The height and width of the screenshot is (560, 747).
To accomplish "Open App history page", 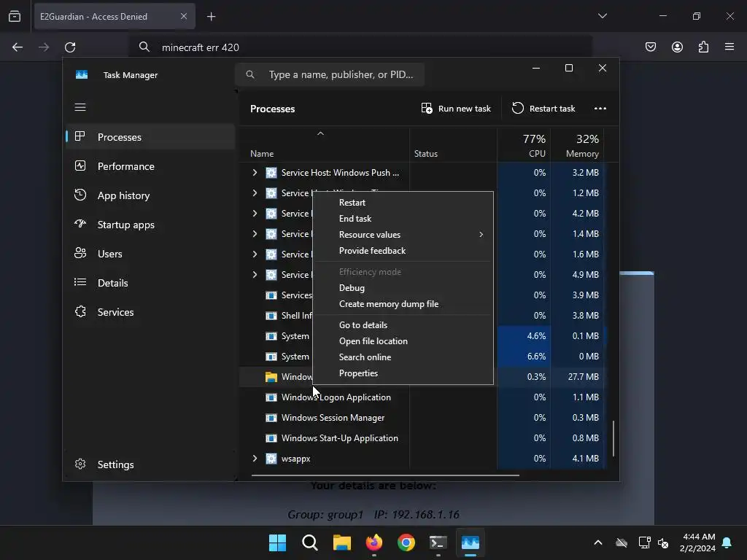I will point(150,195).
